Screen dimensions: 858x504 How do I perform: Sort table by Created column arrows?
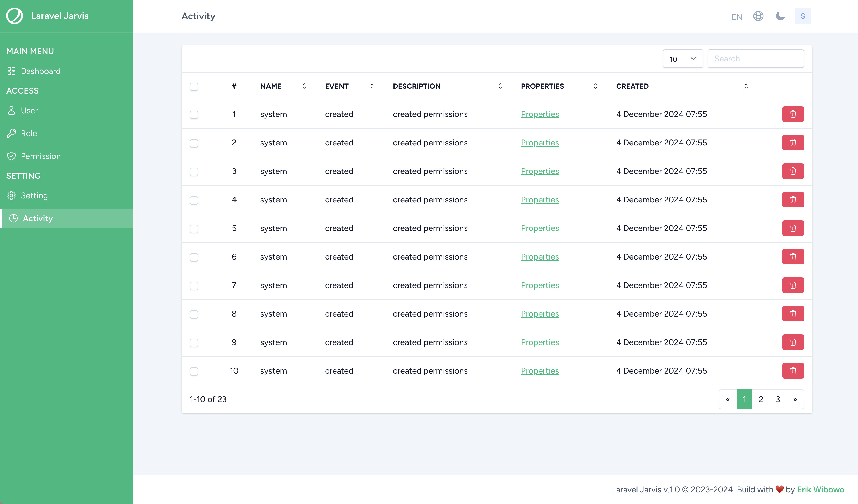[746, 86]
